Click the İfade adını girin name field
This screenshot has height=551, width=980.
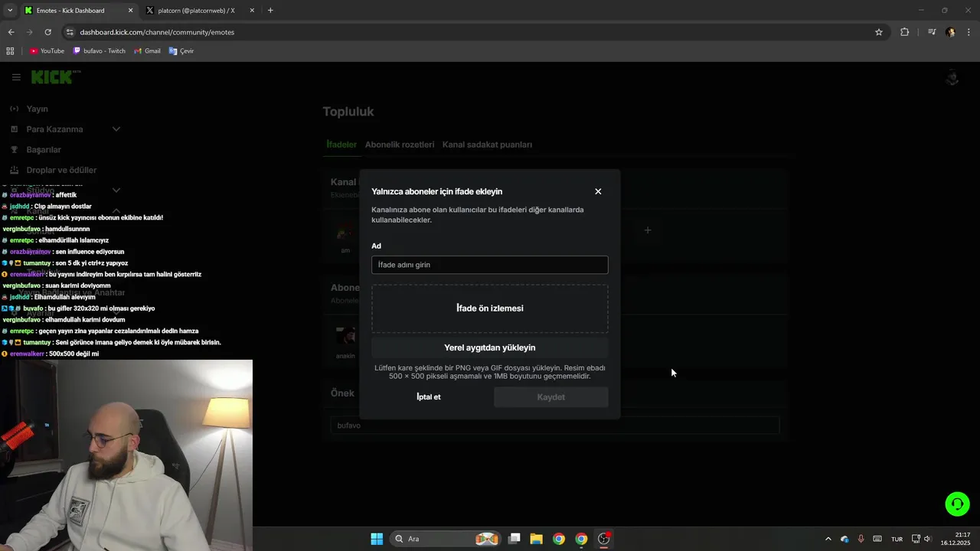tap(490, 265)
